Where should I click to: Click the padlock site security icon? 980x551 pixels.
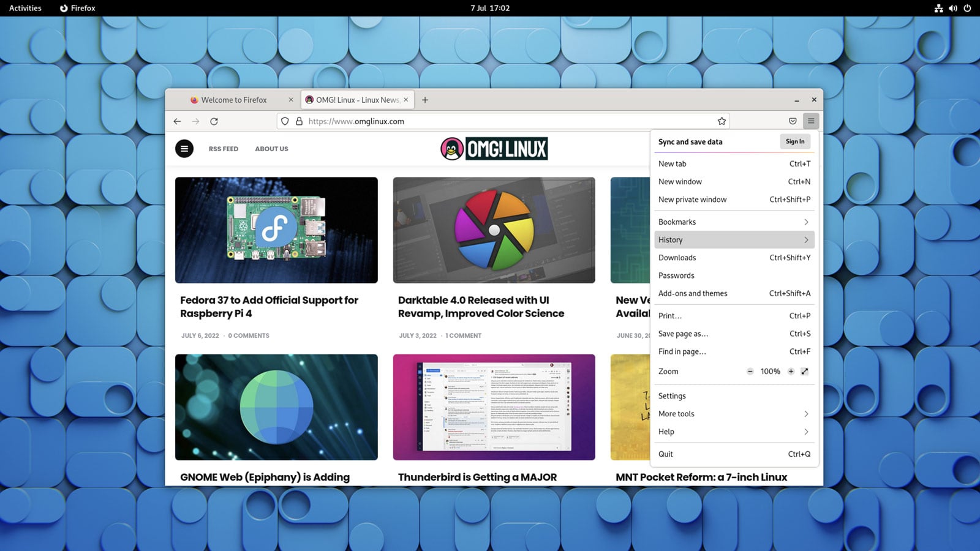pyautogui.click(x=300, y=121)
